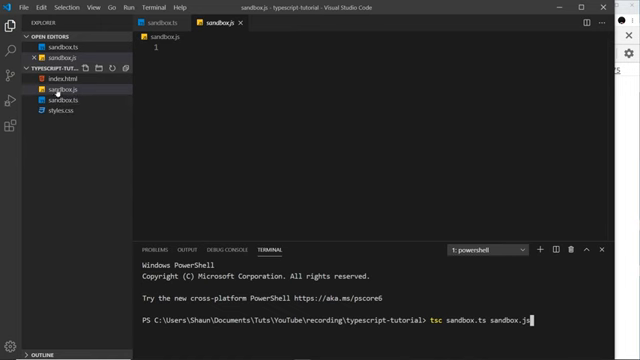Switch to the Output panel tab
This screenshot has width=640, height=360.
187,250
